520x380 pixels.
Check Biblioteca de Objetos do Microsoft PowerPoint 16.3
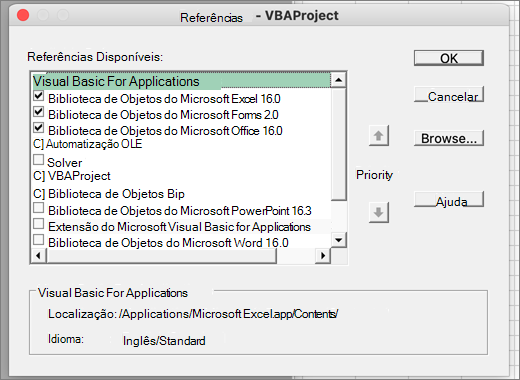point(39,208)
